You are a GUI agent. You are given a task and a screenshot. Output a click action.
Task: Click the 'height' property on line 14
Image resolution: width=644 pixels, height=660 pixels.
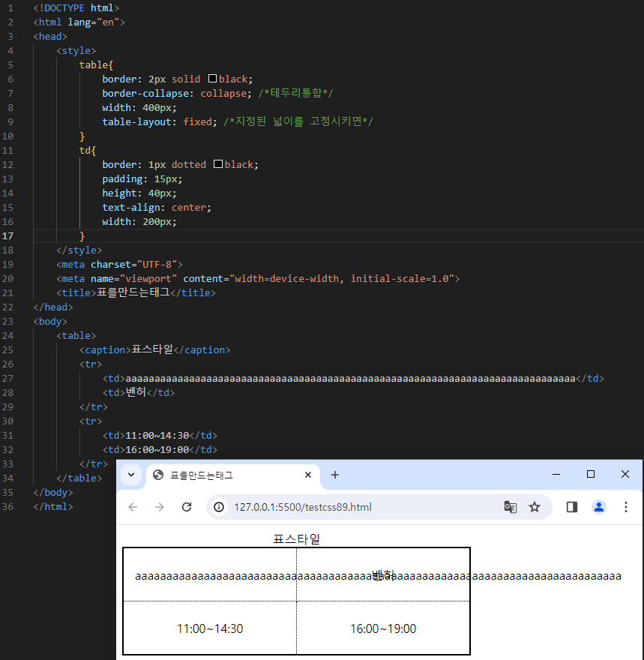(x=119, y=193)
